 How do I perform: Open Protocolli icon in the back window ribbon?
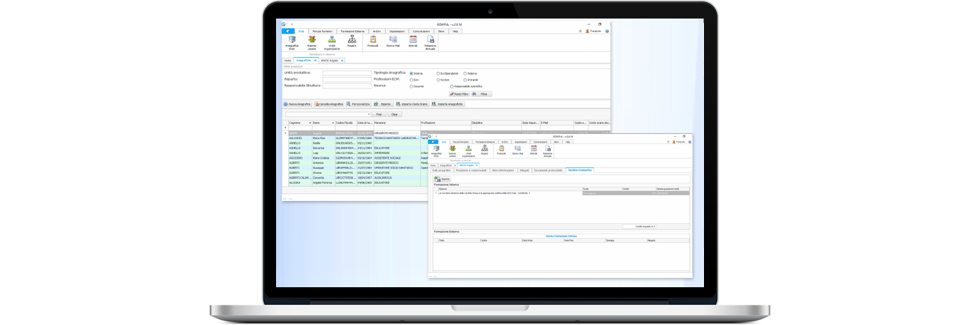point(373,41)
